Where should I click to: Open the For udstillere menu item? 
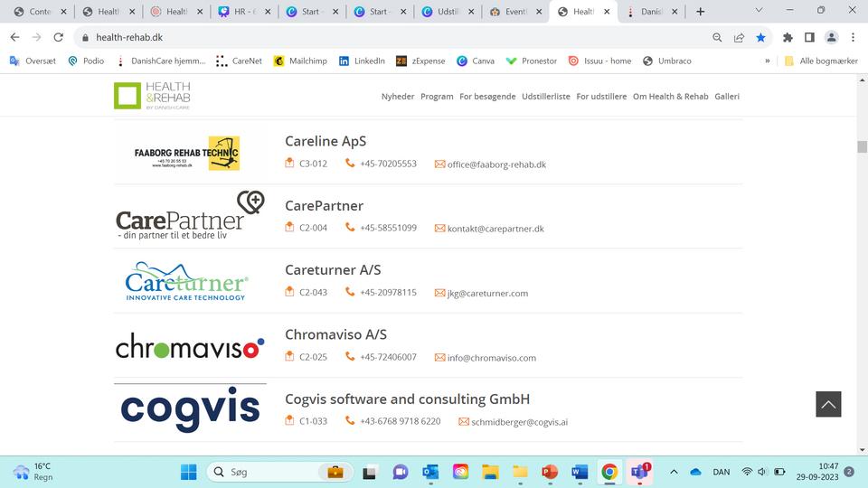pos(601,97)
